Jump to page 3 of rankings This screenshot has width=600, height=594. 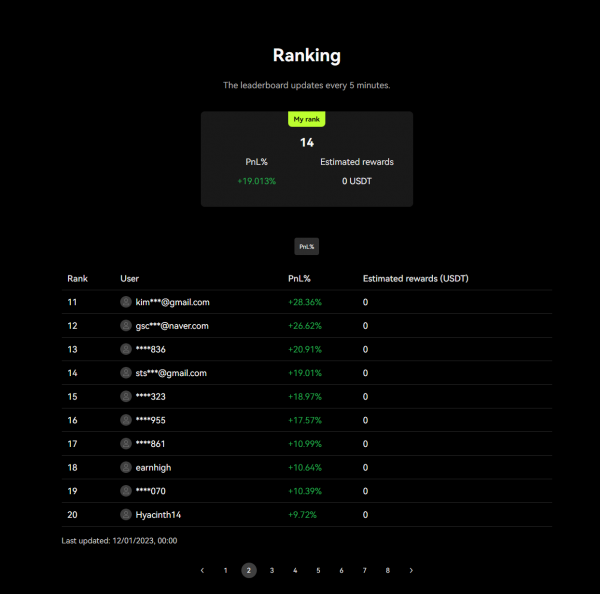pos(272,570)
